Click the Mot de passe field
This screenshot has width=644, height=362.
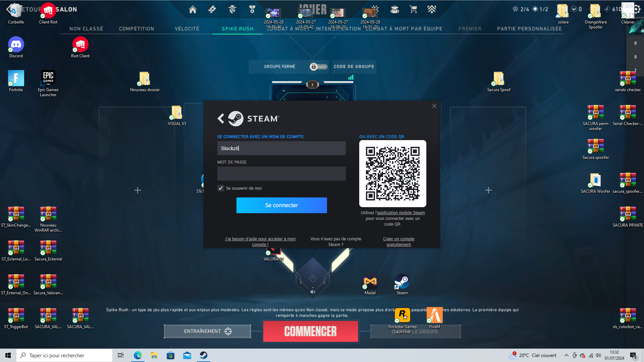tap(281, 174)
